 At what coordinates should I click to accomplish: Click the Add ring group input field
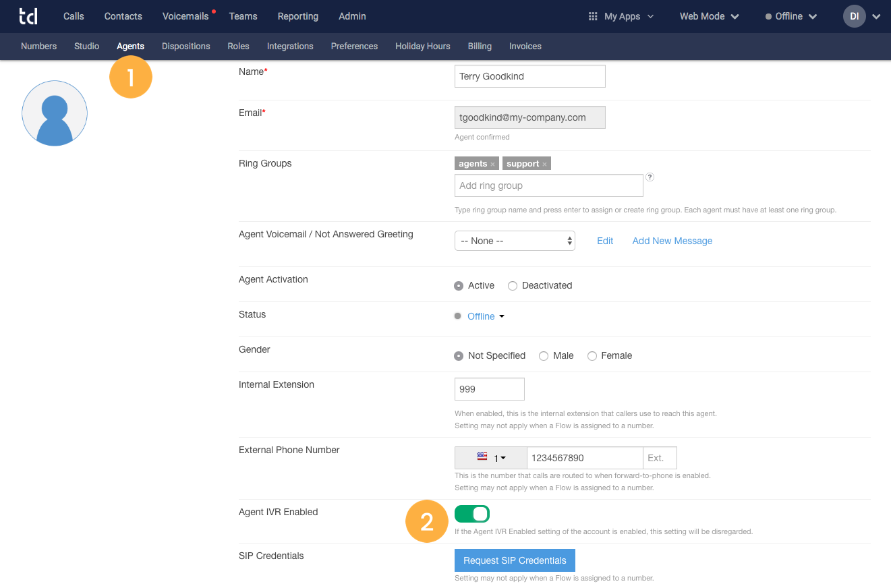click(x=548, y=185)
